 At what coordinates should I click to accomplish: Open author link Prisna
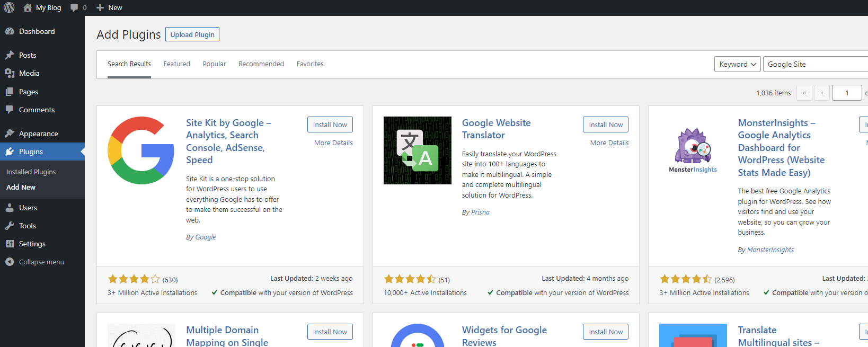click(x=480, y=212)
